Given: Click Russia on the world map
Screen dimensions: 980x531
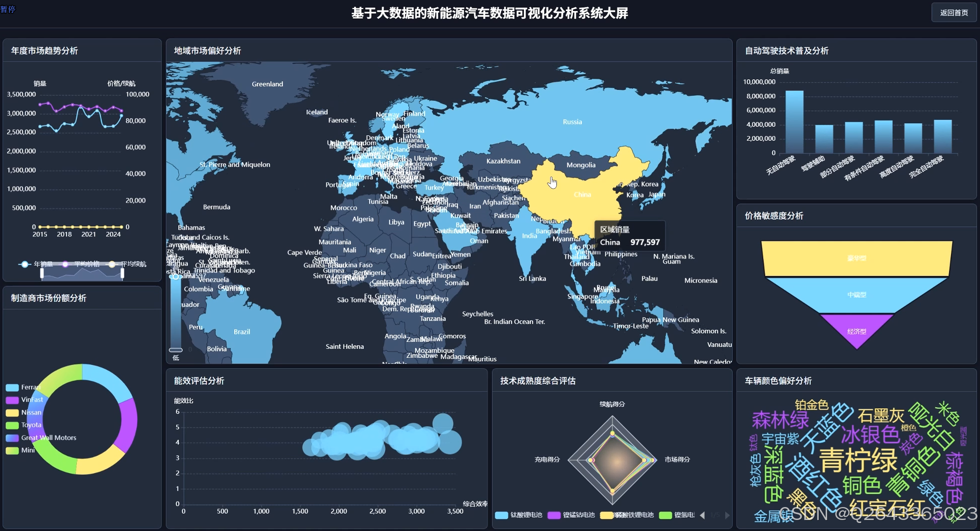Looking at the screenshot, I should (572, 122).
